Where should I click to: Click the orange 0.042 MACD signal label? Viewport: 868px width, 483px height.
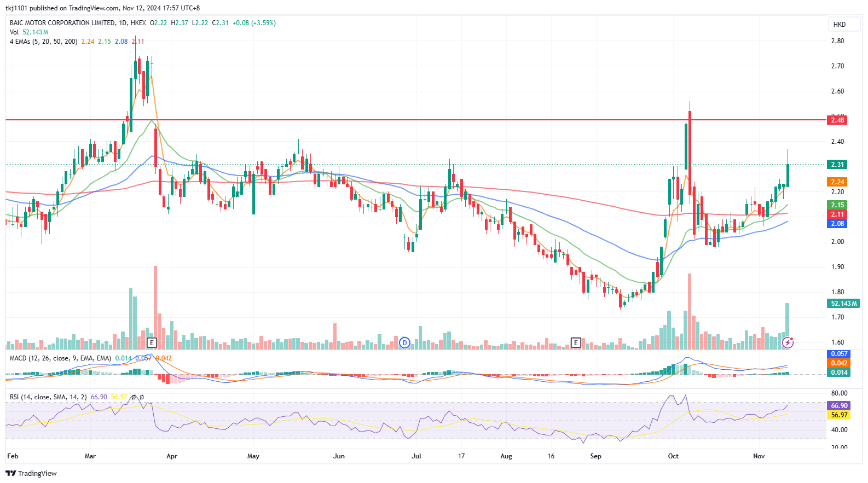pyautogui.click(x=838, y=363)
